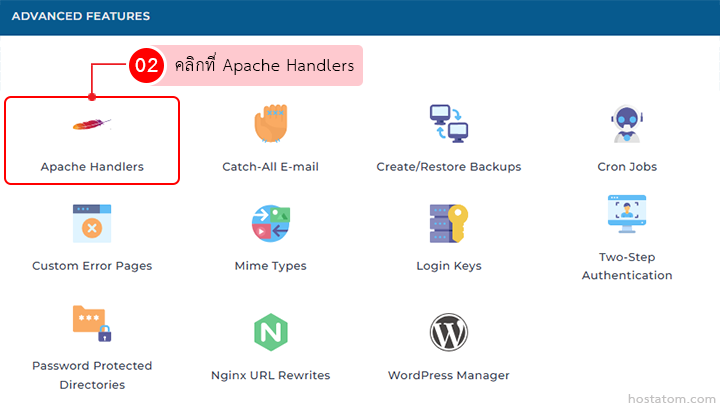This screenshot has height=407, width=720.
Task: Click the Apache Handlers feather icon
Action: pos(91,125)
